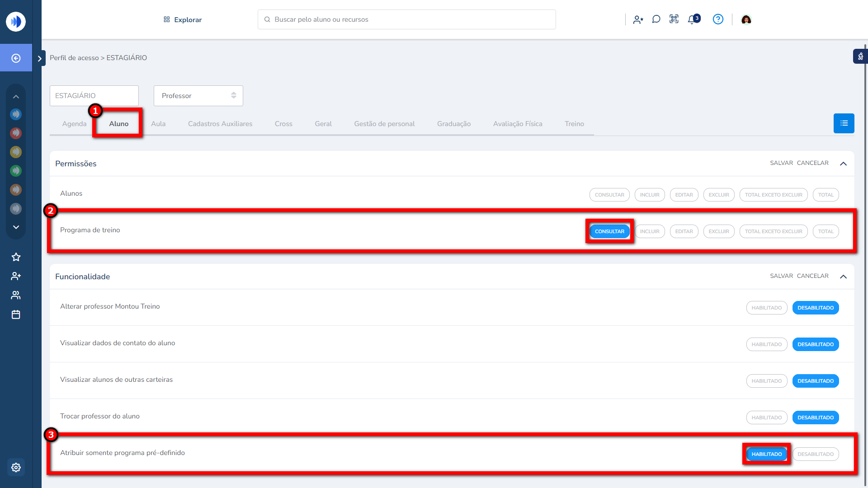This screenshot has width=868, height=488.
Task: Select TOTAL for Programa de treino
Action: pos(826,231)
